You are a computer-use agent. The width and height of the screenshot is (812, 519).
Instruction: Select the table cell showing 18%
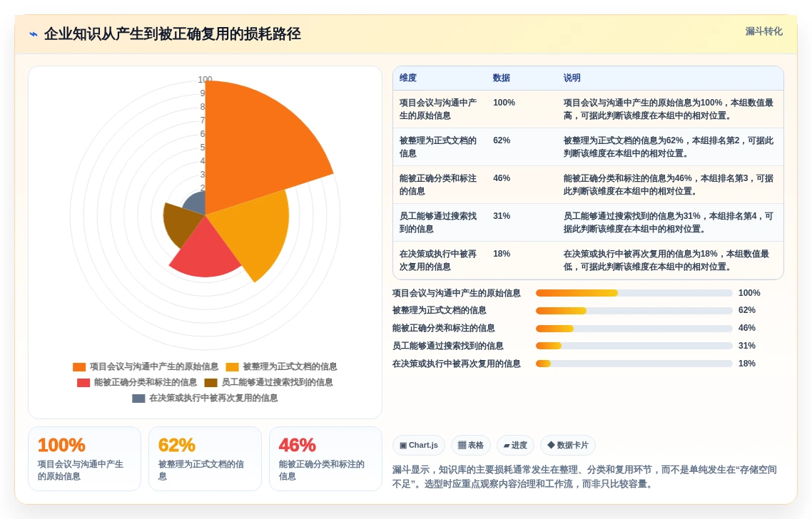coord(502,254)
